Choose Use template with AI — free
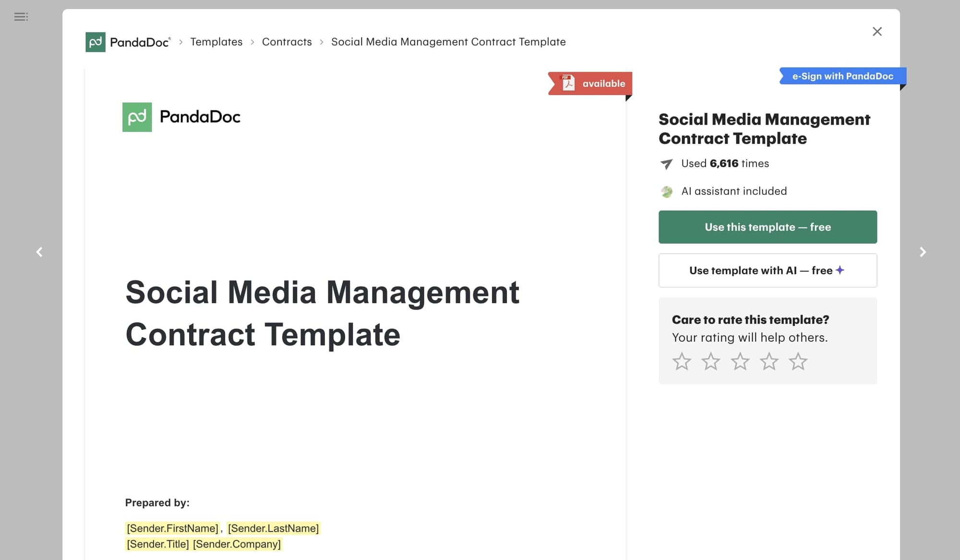Screen dimensions: 960x560 click(x=768, y=270)
